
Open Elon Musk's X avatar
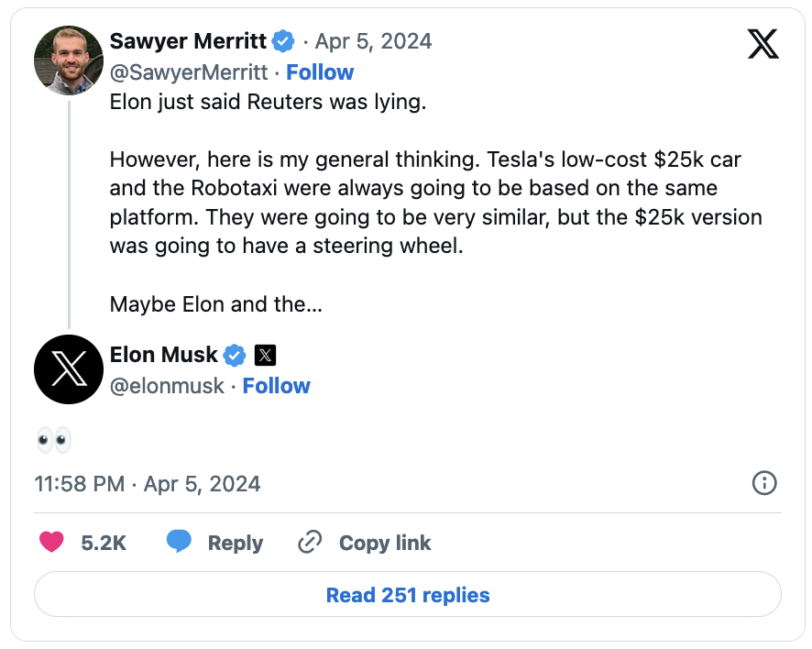click(69, 369)
